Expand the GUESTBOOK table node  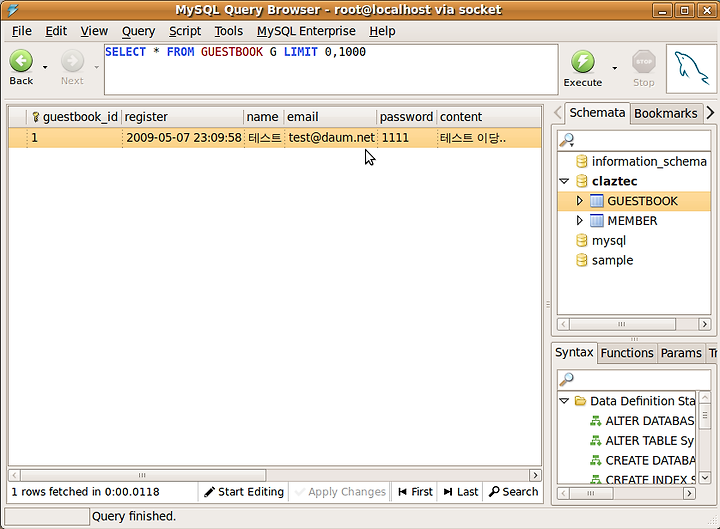click(x=579, y=201)
